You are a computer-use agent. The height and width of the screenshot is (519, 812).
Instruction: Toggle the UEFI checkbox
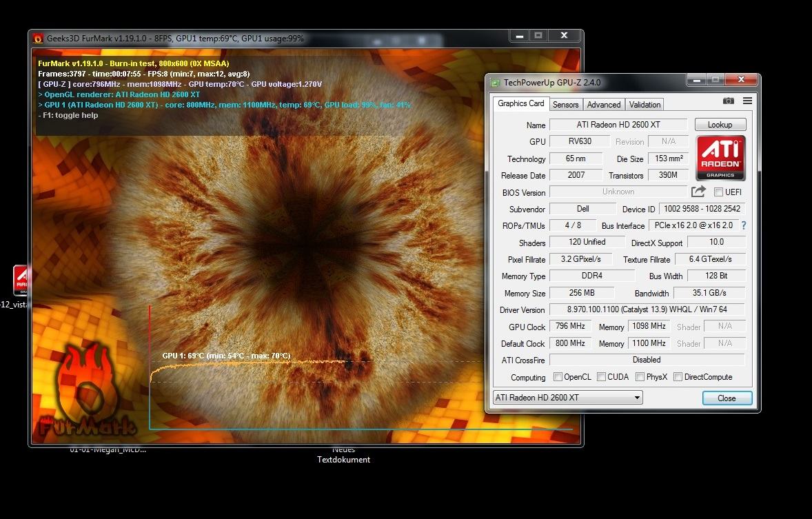(718, 192)
